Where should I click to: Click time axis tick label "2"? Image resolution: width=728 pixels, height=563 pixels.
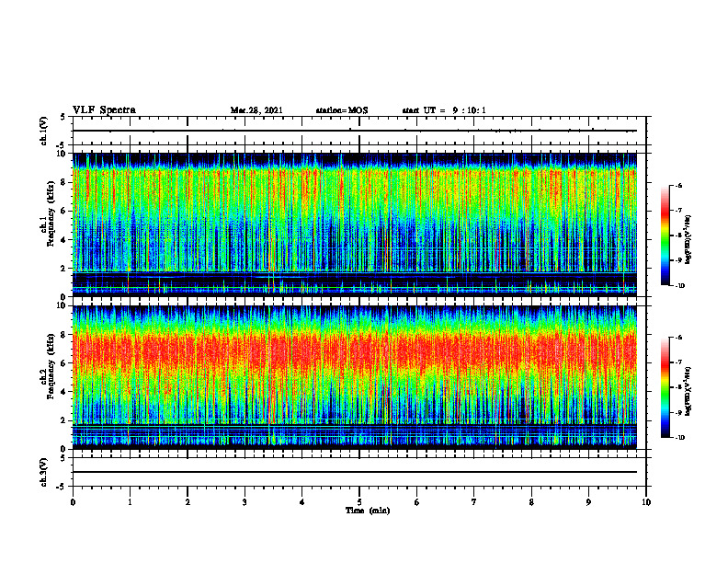(188, 502)
